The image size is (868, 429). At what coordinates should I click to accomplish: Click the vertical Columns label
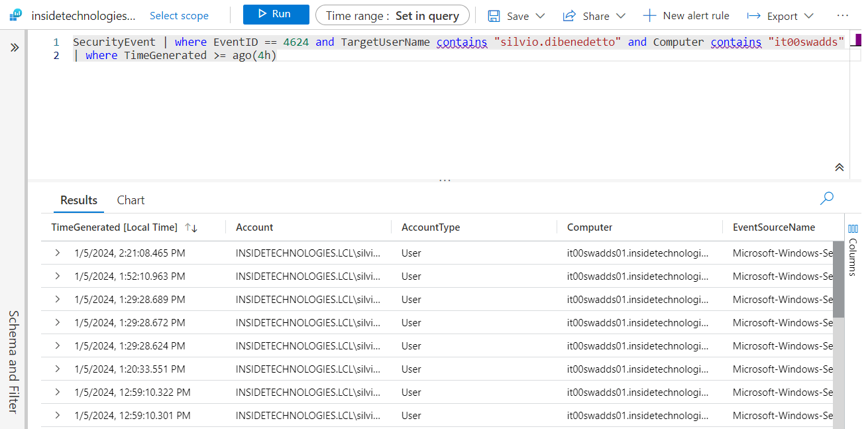tap(853, 257)
